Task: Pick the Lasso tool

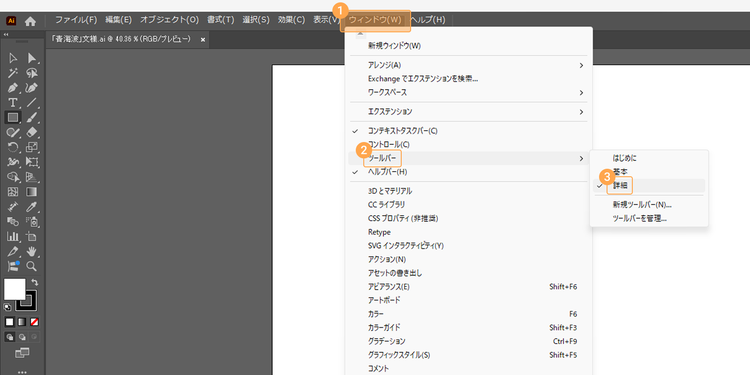Action: [x=32, y=73]
